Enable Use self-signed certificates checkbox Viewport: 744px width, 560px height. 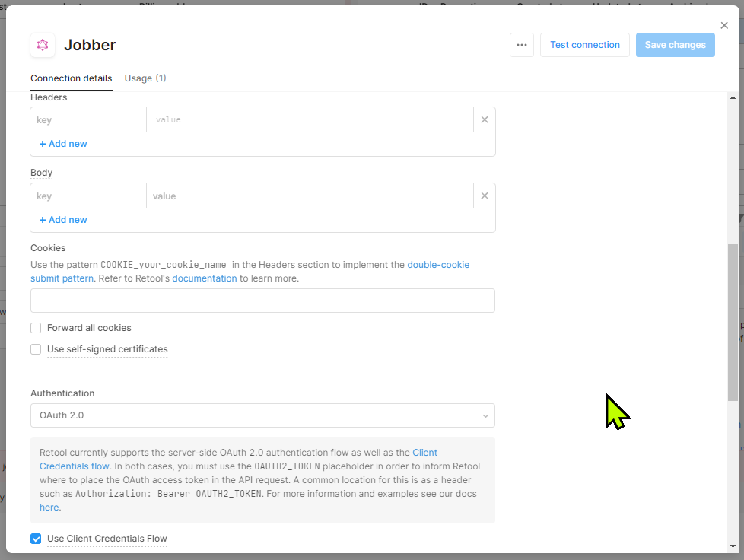tap(36, 349)
